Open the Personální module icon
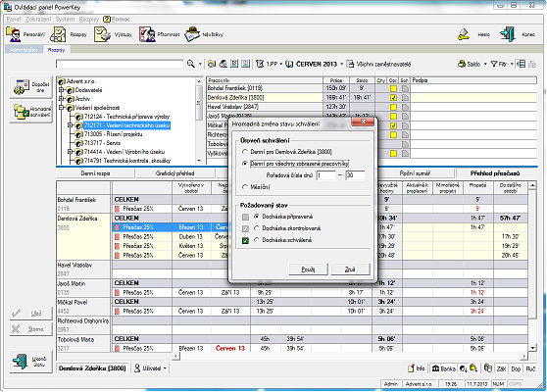This screenshot has height=392, width=547. click(14, 34)
